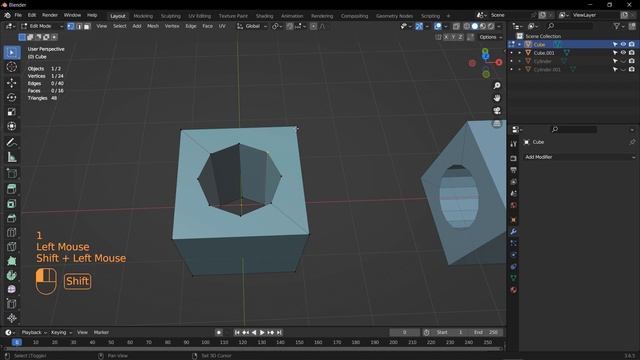Open the Global transform orientation dropdown
Screen dimensions: 640x360
coord(252,26)
